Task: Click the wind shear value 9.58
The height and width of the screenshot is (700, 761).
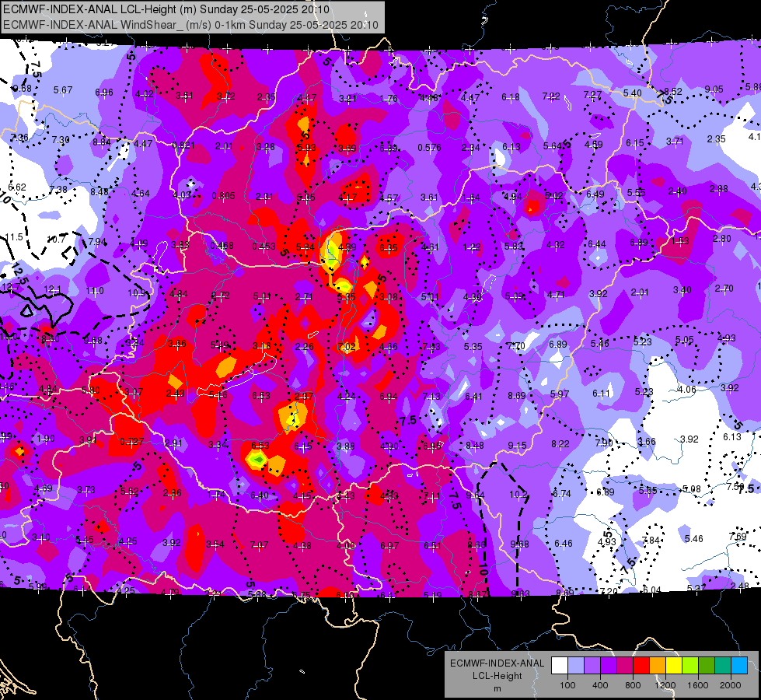Action: (x=93, y=340)
